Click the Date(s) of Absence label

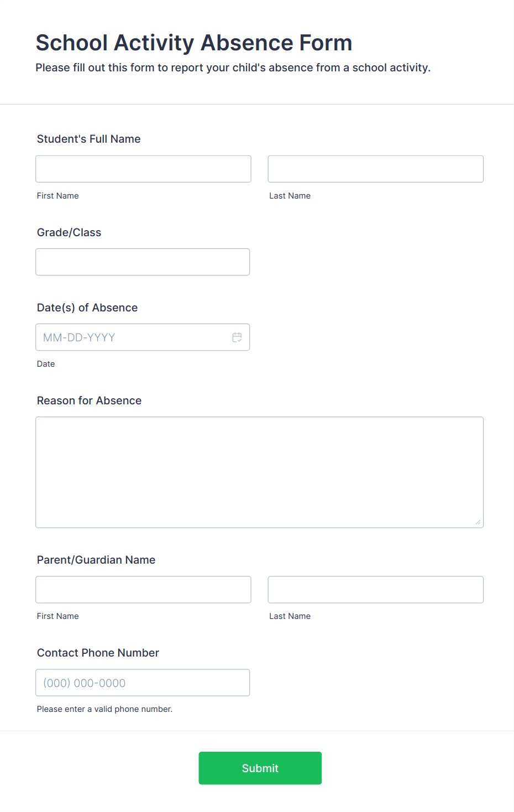click(x=87, y=308)
